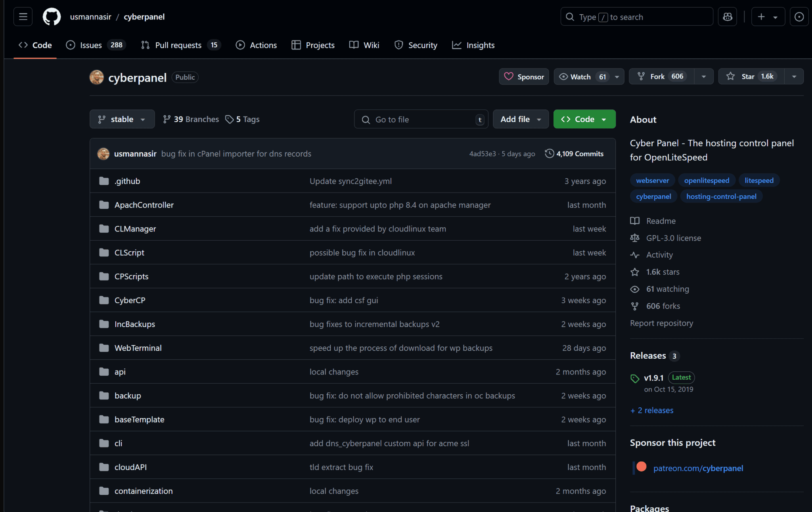Open the CLManager folder
The width and height of the screenshot is (812, 512).
135,229
